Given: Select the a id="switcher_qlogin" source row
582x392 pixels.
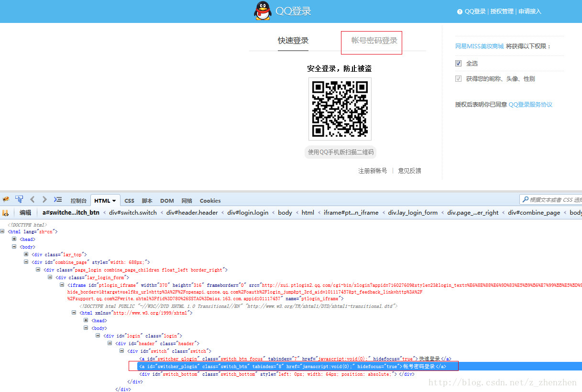Looking at the screenshot, I should 295,359.
